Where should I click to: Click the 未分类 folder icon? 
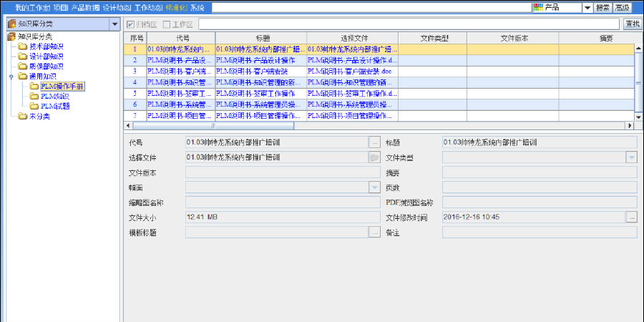[x=23, y=116]
